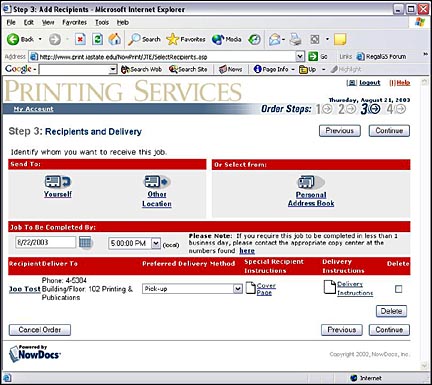Open the Edit menu
Screen dimensions: 432x385
pyautogui.click(x=29, y=22)
